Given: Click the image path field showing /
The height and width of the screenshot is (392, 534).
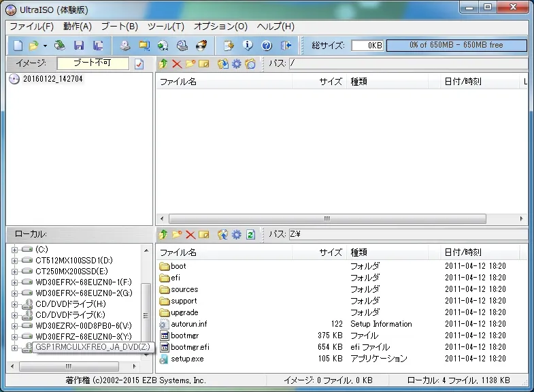Looking at the screenshot, I should (x=408, y=63).
